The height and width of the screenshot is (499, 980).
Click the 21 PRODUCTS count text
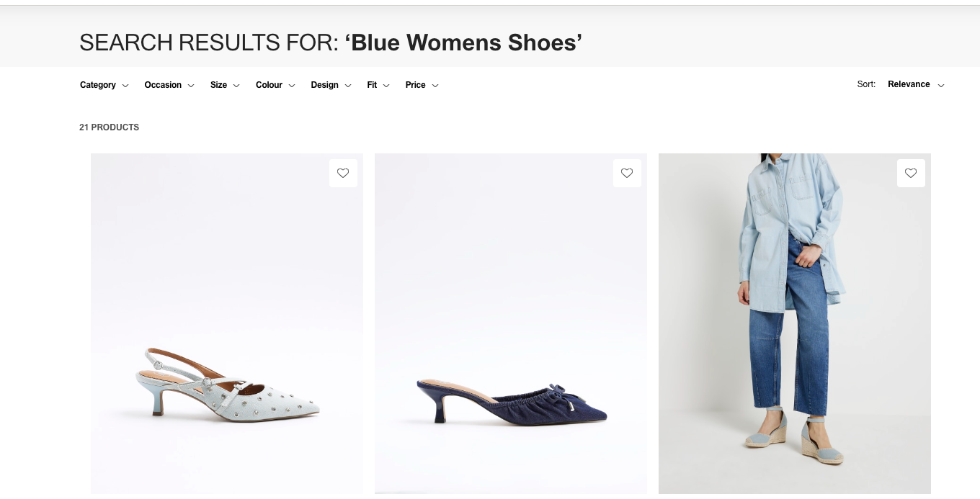tap(109, 127)
